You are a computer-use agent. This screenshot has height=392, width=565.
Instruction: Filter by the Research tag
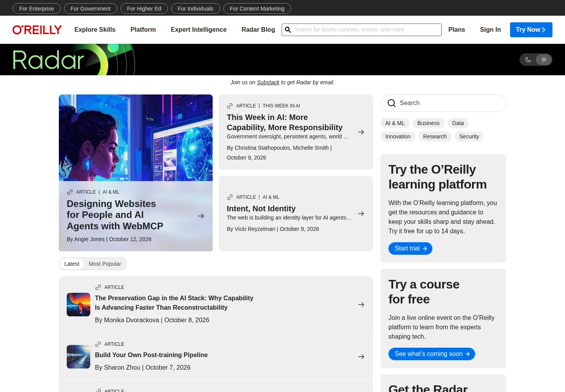coord(435,136)
